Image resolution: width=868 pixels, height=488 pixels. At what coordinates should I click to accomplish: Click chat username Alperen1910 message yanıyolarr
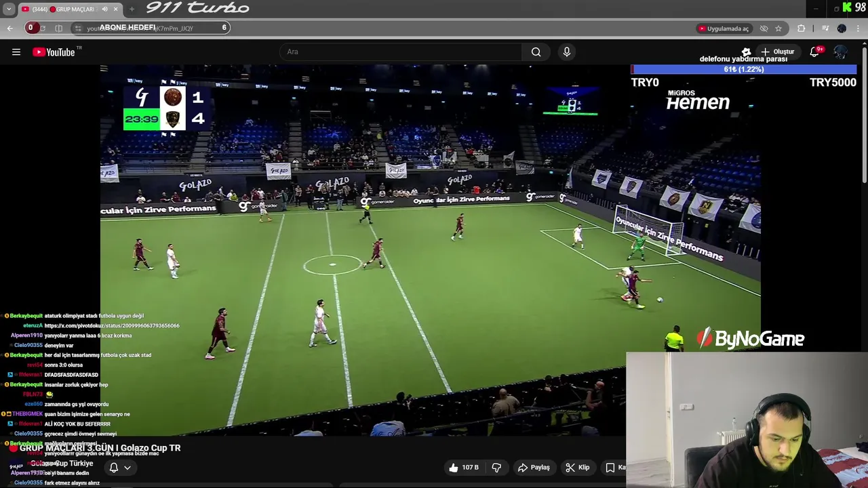[x=26, y=335]
